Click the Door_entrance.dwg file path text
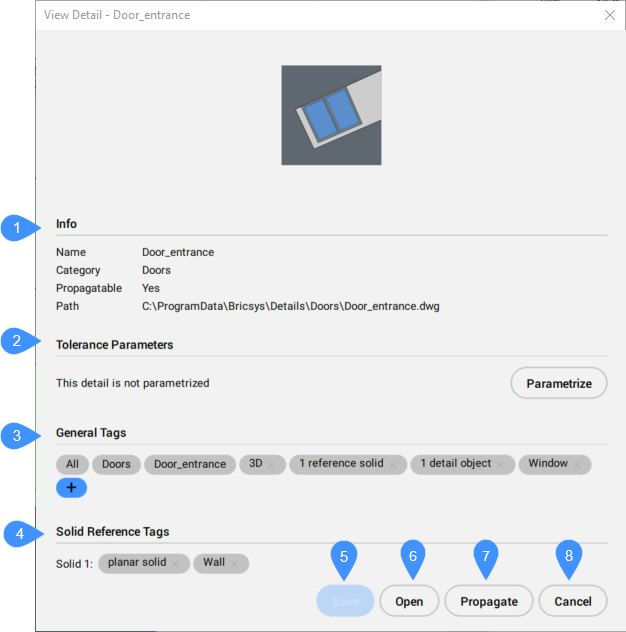This screenshot has width=626, height=632. (x=290, y=306)
